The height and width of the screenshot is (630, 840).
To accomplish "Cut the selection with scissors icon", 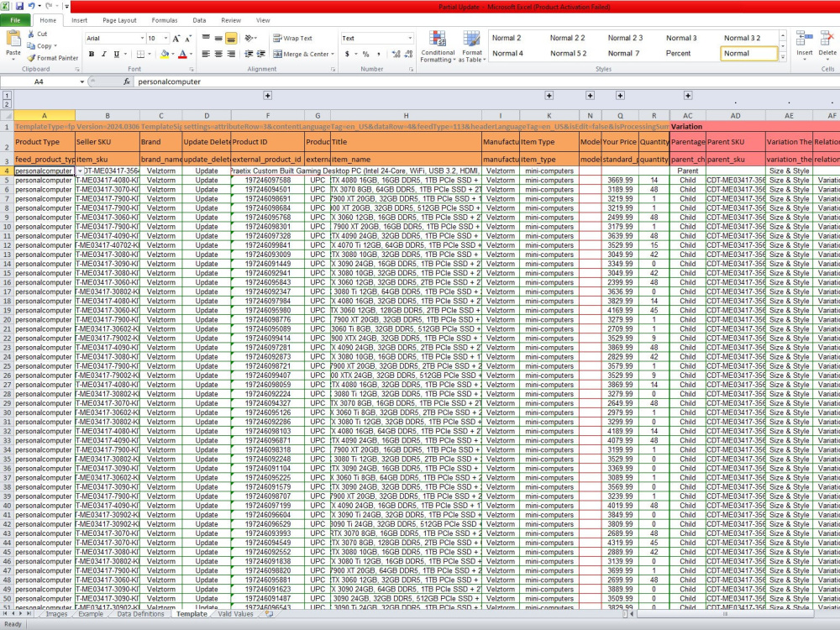I will click(x=31, y=34).
